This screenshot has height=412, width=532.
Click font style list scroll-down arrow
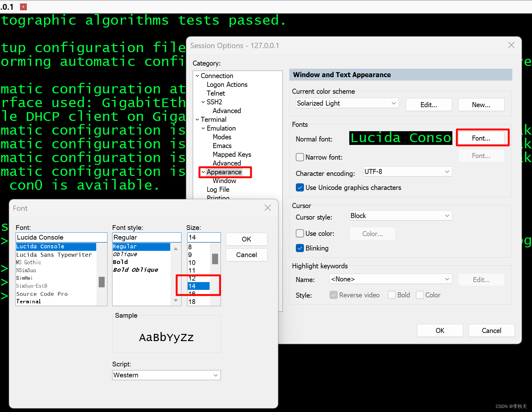(176, 300)
